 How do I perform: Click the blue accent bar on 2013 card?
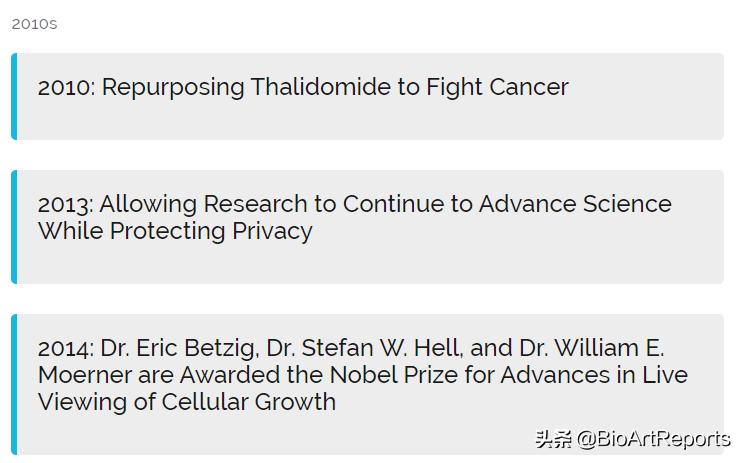14,226
